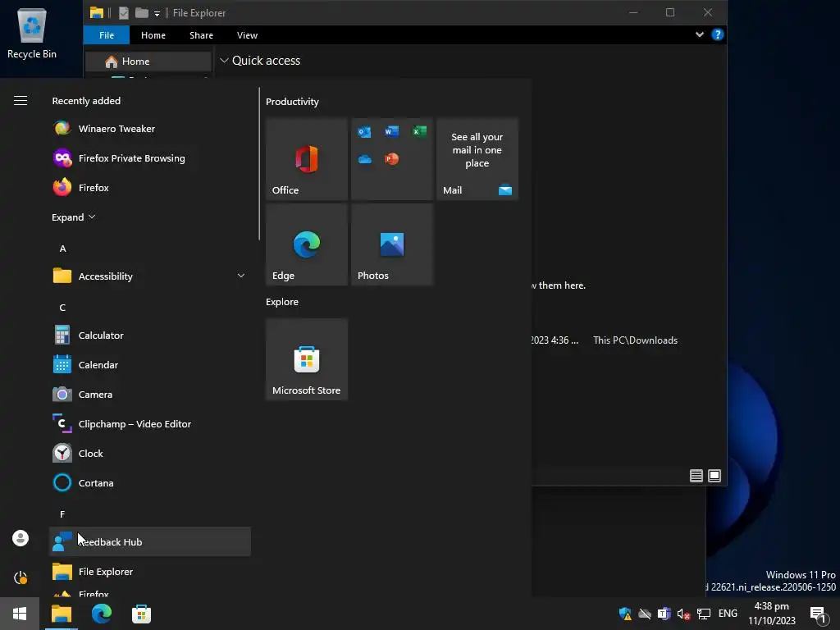Viewport: 840px width, 630px height.
Task: Open the Photos tile
Action: click(x=391, y=244)
